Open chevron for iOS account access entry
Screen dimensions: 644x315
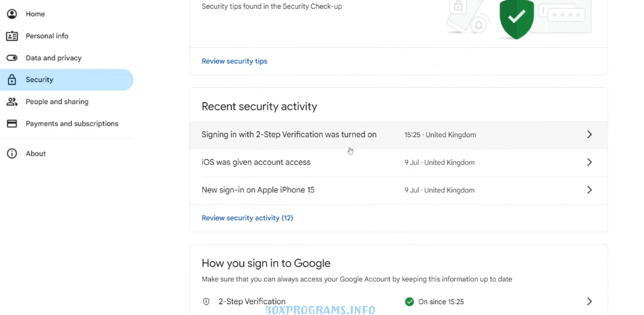pyautogui.click(x=589, y=162)
